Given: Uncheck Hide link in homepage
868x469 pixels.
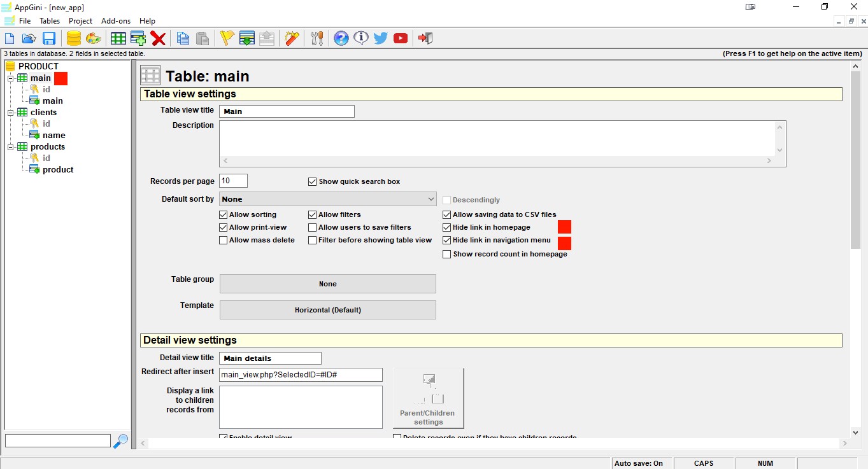Looking at the screenshot, I should (446, 227).
